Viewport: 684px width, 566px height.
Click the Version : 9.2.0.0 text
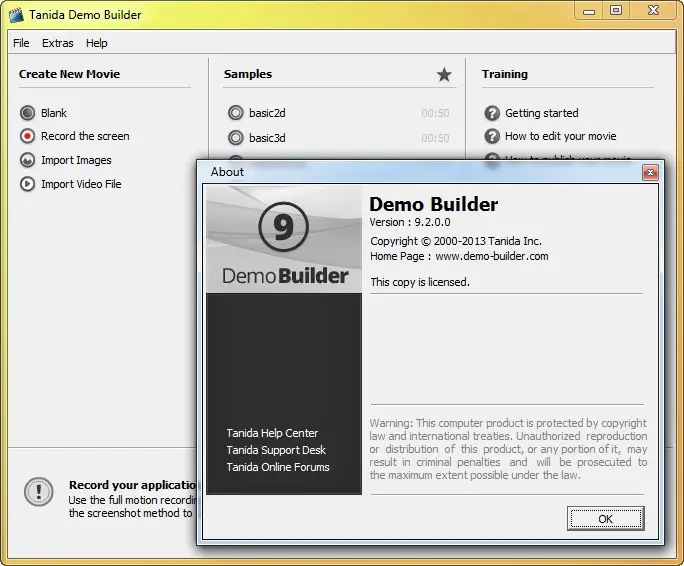pos(410,222)
